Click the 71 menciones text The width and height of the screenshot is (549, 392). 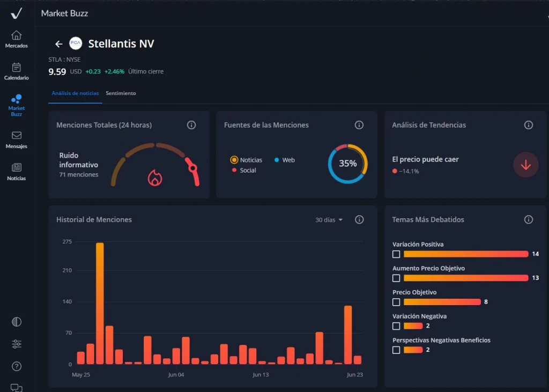pyautogui.click(x=79, y=174)
